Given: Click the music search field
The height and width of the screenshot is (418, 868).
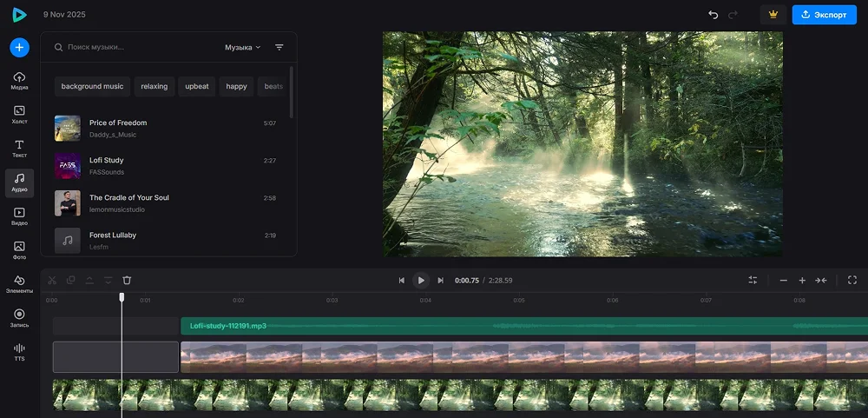Looking at the screenshot, I should [x=133, y=47].
